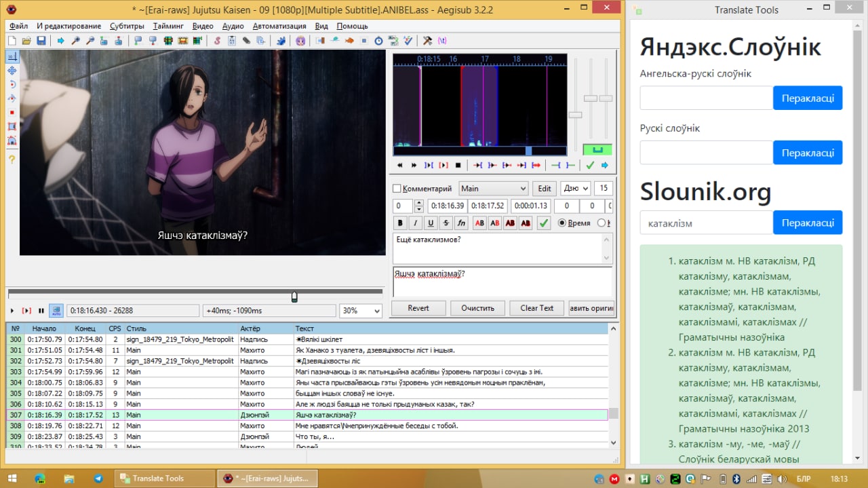The height and width of the screenshot is (488, 868).
Task: Select the drag subtitles video tool
Action: pyautogui.click(x=12, y=71)
